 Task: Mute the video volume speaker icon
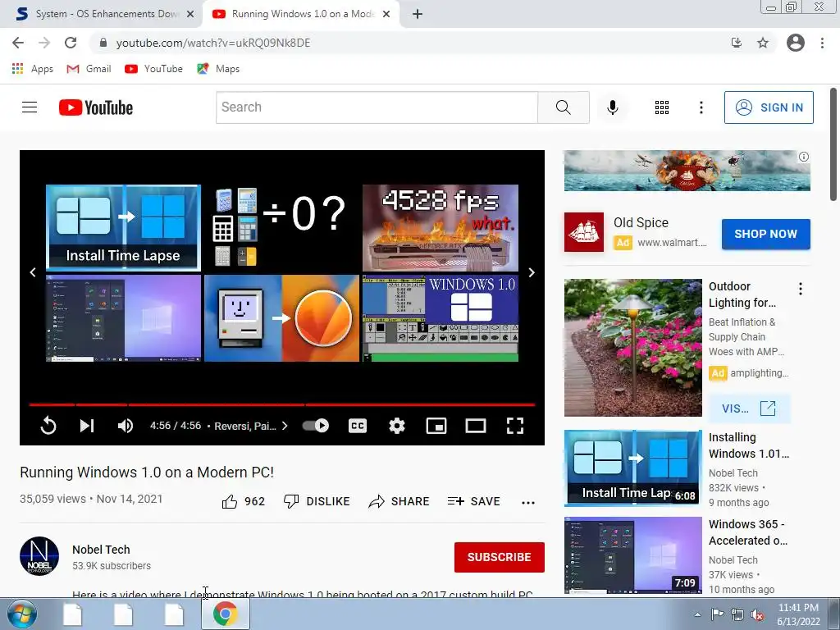coord(126,426)
